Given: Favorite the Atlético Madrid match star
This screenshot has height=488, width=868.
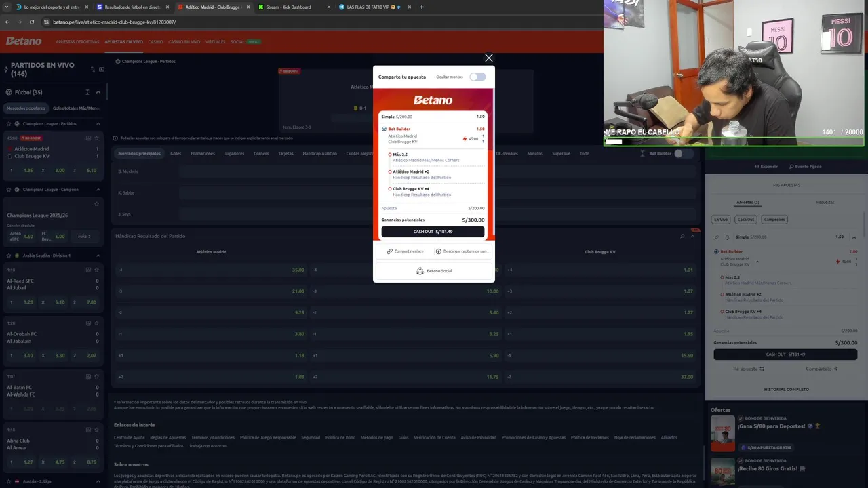Looking at the screenshot, I should click(97, 138).
